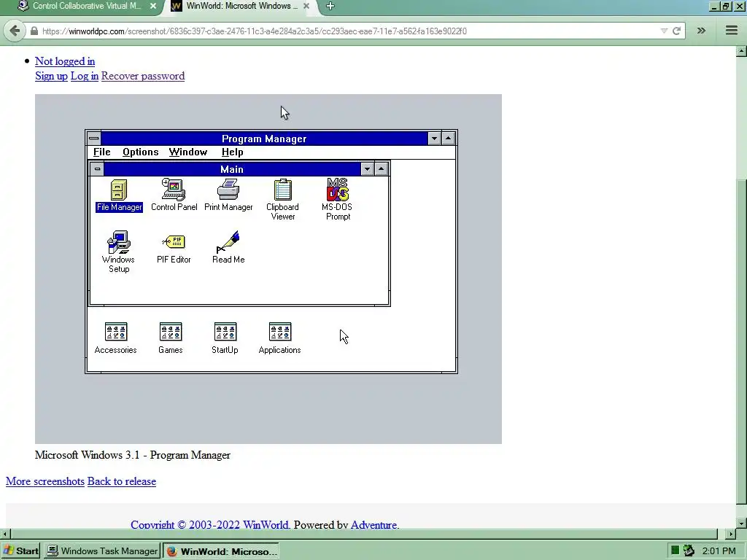Open Program Manager's Window menu
747x560 pixels.
pyautogui.click(x=187, y=152)
